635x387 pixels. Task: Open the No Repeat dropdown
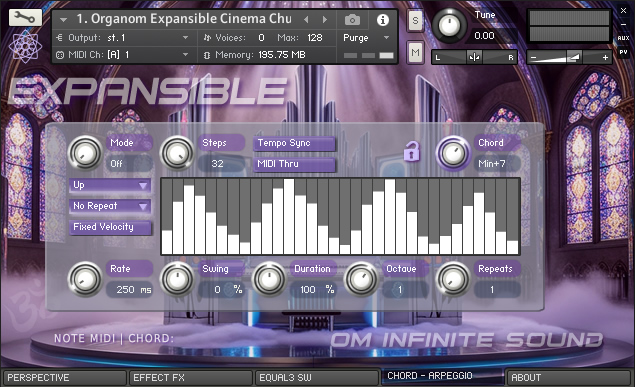(x=110, y=206)
